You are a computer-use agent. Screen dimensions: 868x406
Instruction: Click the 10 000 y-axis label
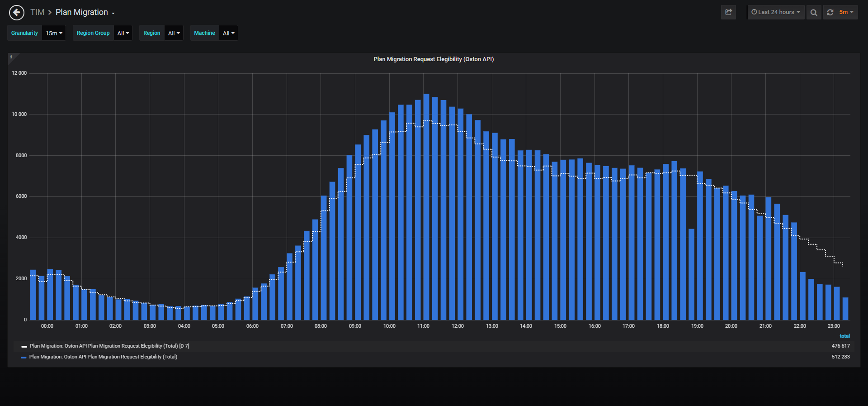point(19,115)
